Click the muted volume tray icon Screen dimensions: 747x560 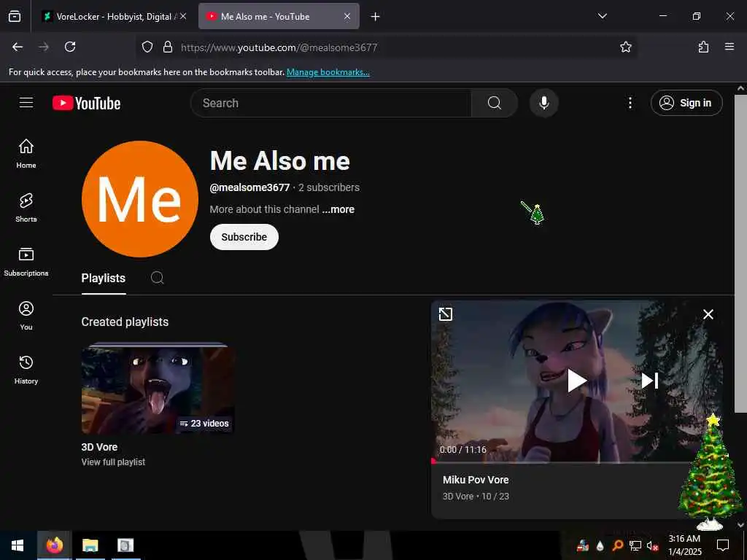652,545
